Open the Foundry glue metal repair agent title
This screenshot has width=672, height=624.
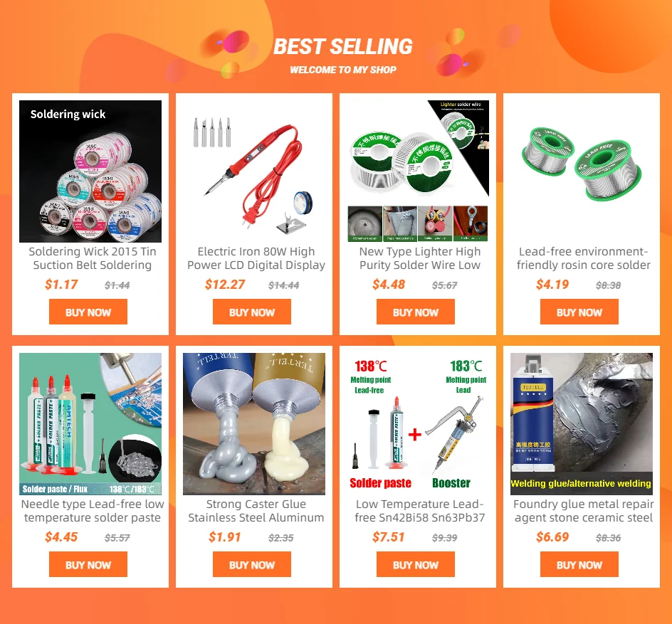[584, 511]
